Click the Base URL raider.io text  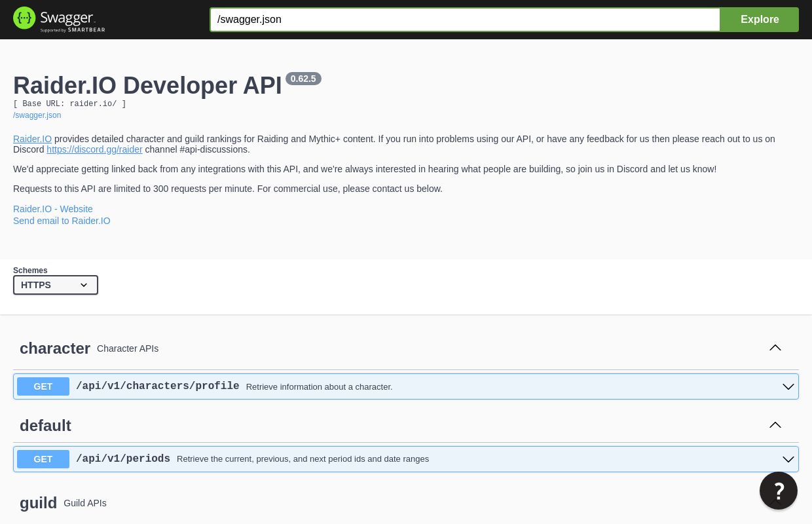(69, 103)
